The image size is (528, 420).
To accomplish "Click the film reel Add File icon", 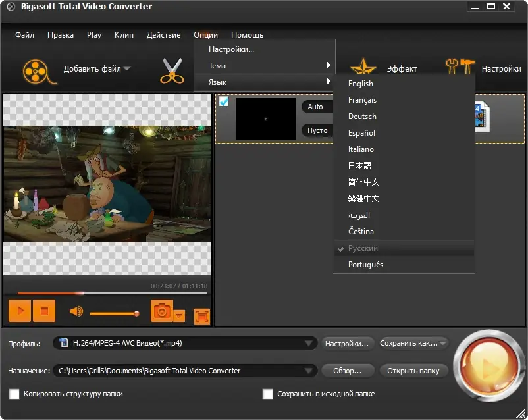I will 39,71.
